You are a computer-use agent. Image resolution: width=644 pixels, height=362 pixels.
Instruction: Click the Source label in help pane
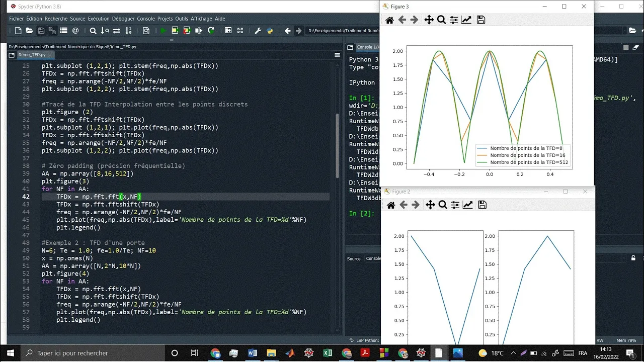coord(354,258)
